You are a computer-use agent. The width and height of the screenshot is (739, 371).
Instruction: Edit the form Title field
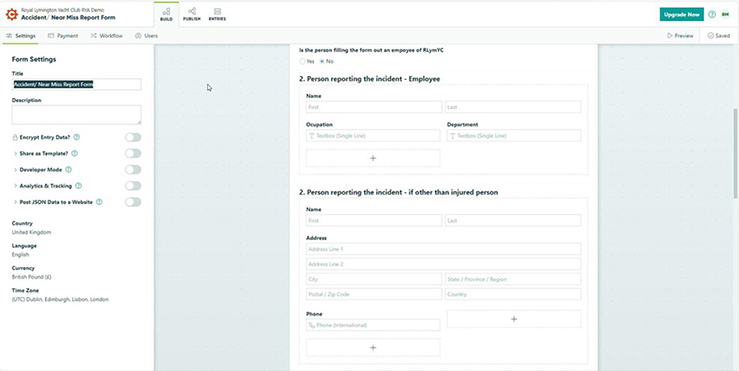click(x=76, y=84)
